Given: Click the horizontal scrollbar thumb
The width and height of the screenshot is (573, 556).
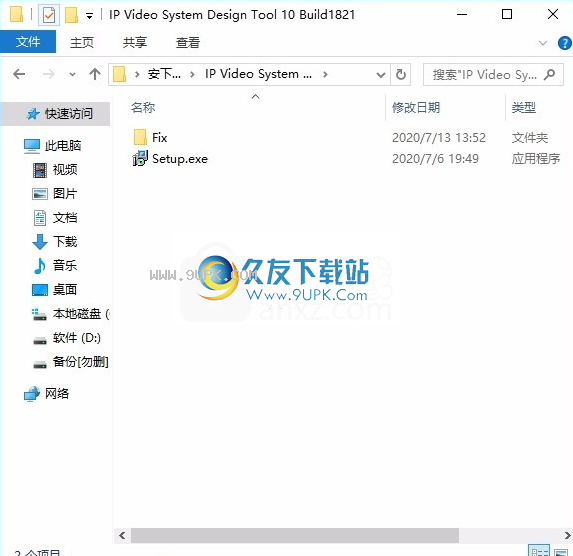Looking at the screenshot, I should click(295, 536).
